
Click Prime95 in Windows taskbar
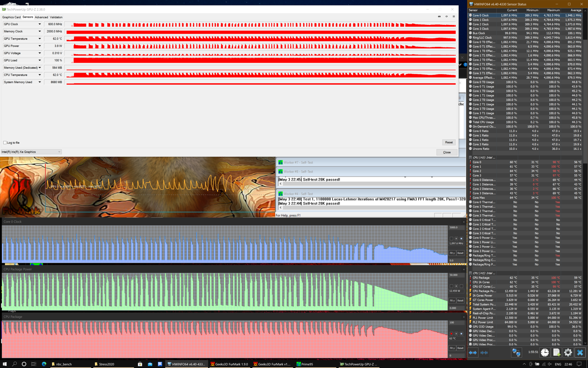[305, 364]
